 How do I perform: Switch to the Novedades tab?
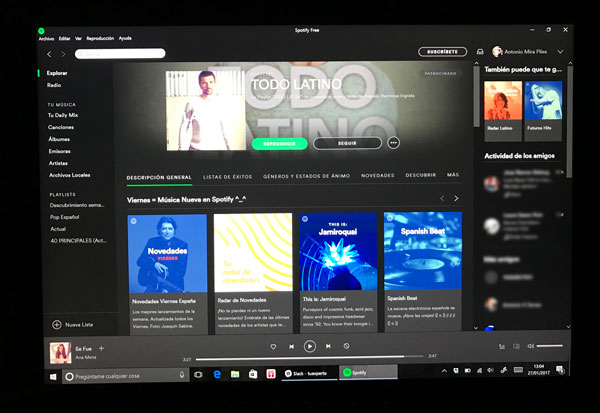378,175
